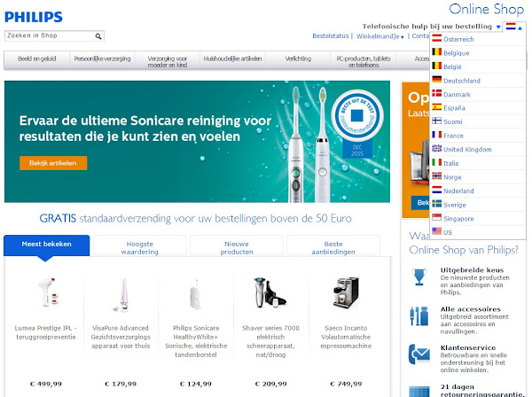Image resolution: width=532 pixels, height=397 pixels.
Task: Click the search magnifier icon
Action: [98, 36]
